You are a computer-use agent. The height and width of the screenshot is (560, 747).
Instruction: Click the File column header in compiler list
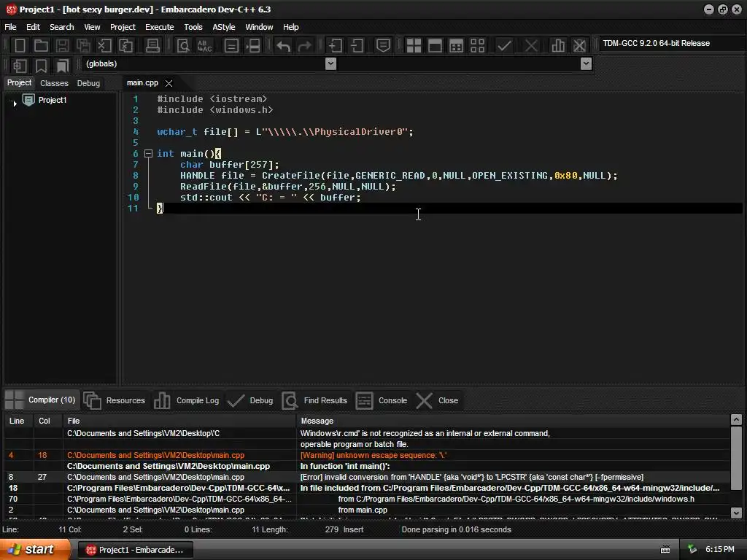click(x=179, y=421)
